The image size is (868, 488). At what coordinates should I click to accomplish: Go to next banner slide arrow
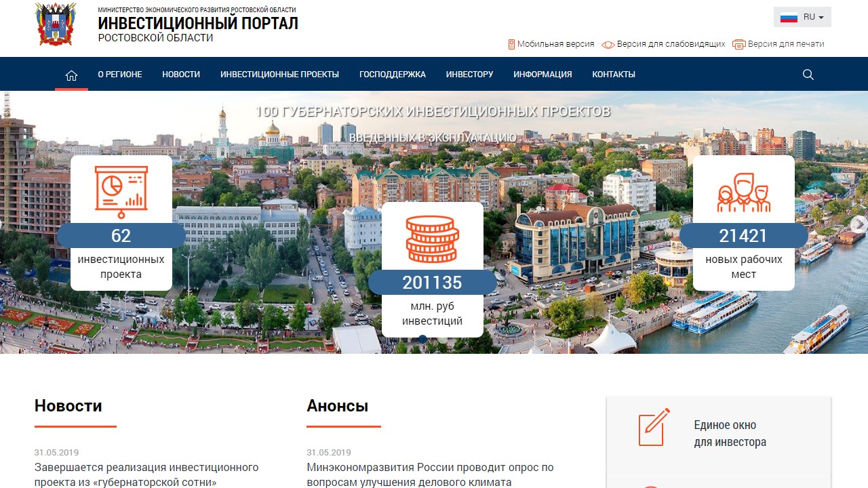click(x=859, y=224)
